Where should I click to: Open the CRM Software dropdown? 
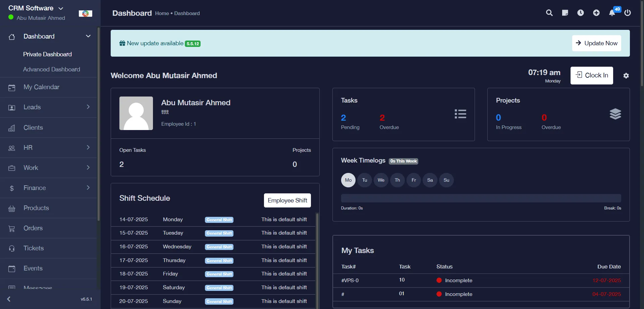click(36, 8)
